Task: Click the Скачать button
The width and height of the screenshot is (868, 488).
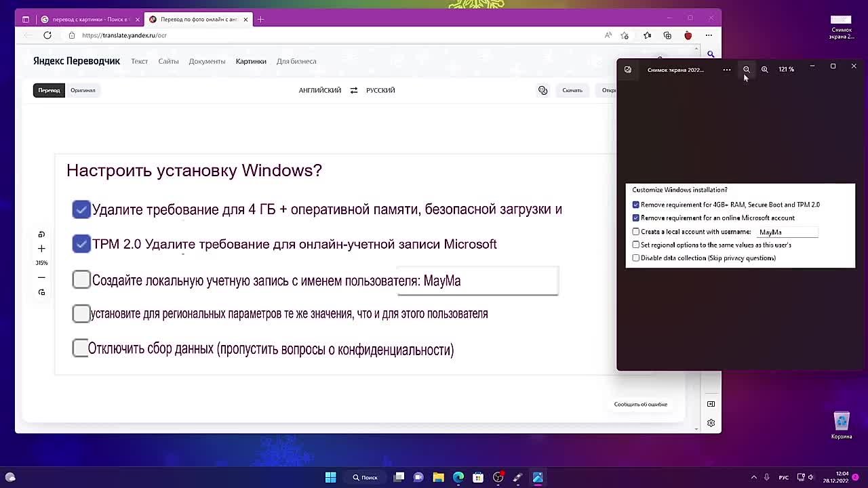Action: (x=572, y=90)
